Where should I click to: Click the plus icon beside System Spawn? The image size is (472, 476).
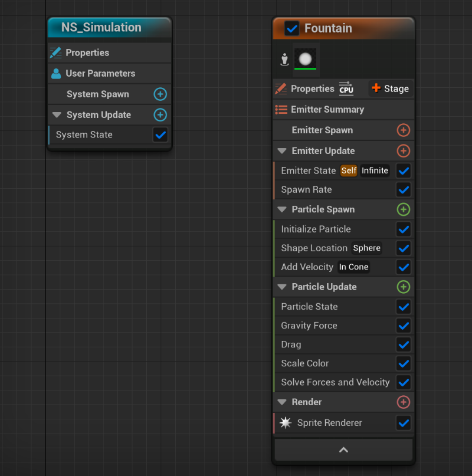(160, 94)
